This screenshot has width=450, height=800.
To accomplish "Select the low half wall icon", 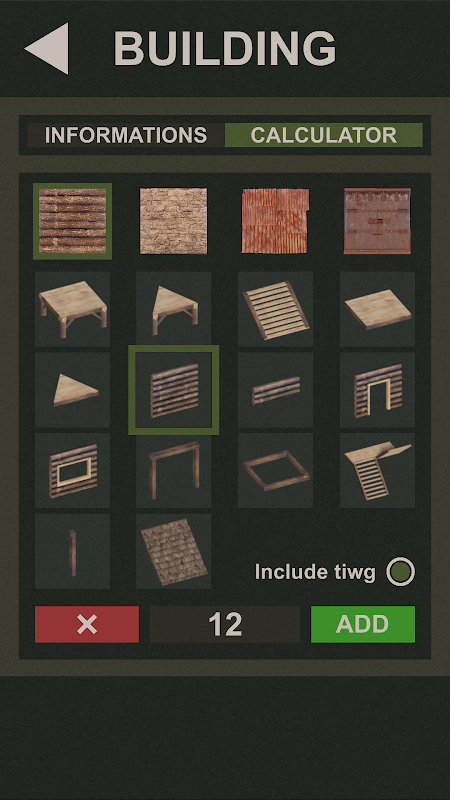I will click(x=276, y=390).
